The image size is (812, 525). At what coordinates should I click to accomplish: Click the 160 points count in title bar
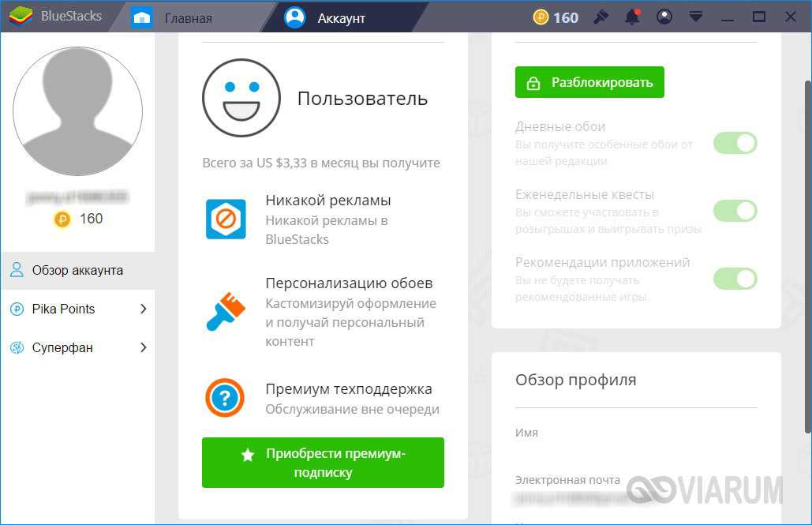[x=566, y=17]
